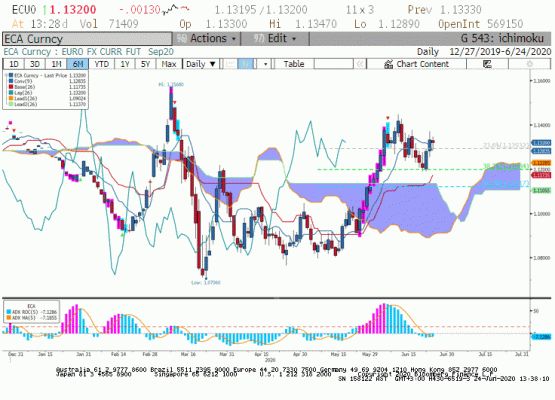Switch range to 1Y
This screenshot has height=400, width=555.
(x=125, y=64)
